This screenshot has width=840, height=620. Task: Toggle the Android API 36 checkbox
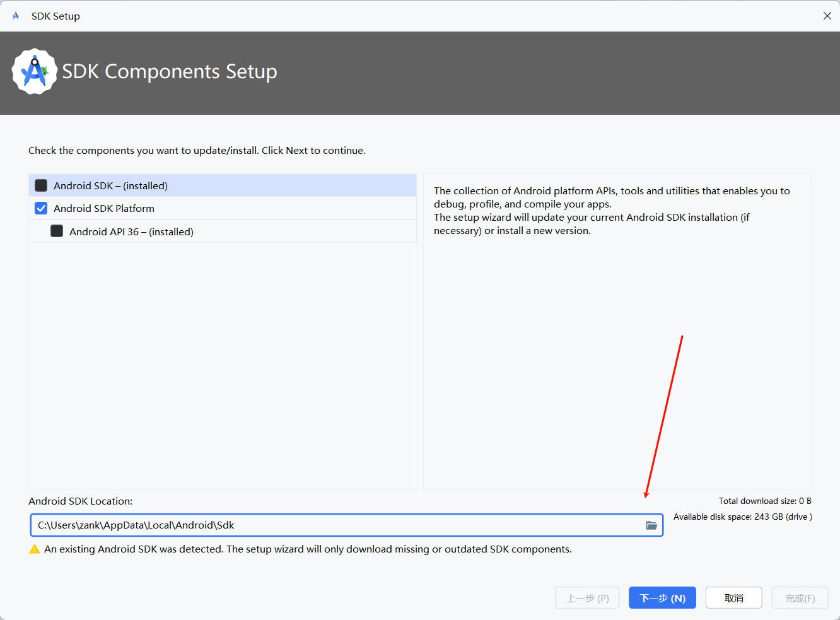click(57, 231)
